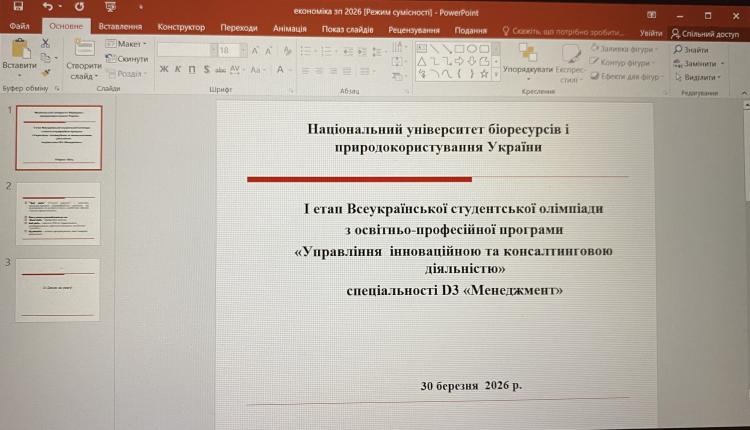Click the Увійти sign-in link
This screenshot has width=750, height=430.
point(651,33)
